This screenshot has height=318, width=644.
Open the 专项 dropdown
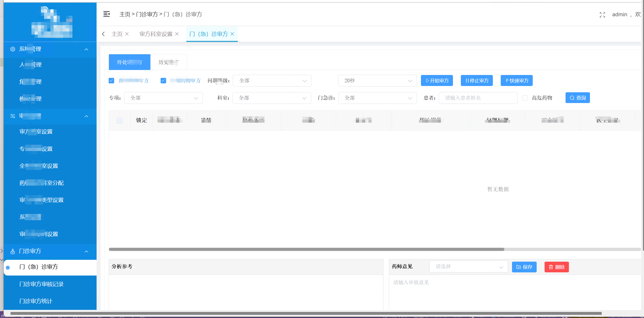click(163, 98)
